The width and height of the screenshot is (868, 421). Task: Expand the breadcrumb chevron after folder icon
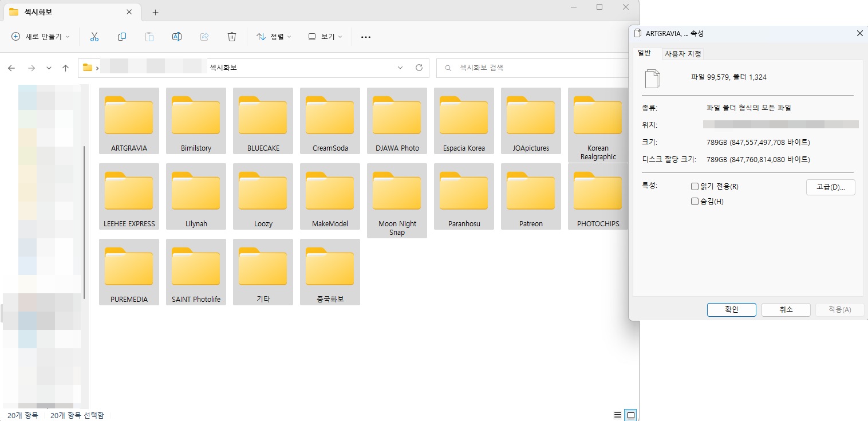pyautogui.click(x=98, y=68)
